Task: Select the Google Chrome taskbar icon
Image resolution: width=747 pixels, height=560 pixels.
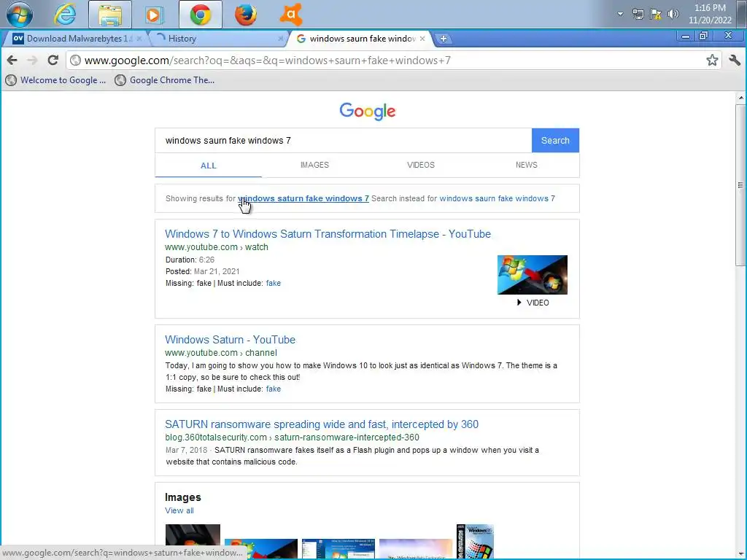Action: pyautogui.click(x=201, y=15)
